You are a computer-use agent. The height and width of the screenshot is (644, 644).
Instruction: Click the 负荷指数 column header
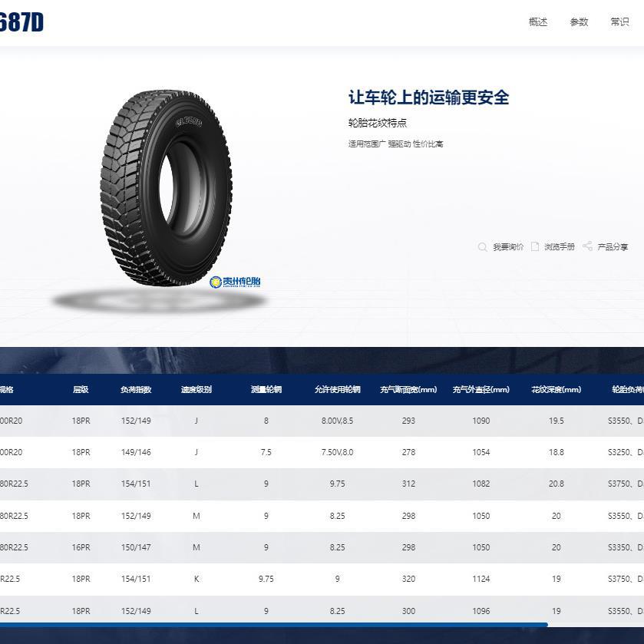[x=136, y=389]
